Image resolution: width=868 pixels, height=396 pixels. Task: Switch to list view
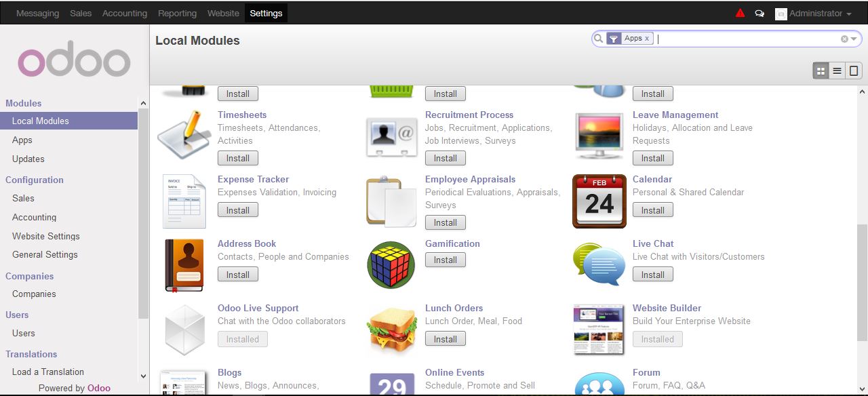click(x=837, y=71)
